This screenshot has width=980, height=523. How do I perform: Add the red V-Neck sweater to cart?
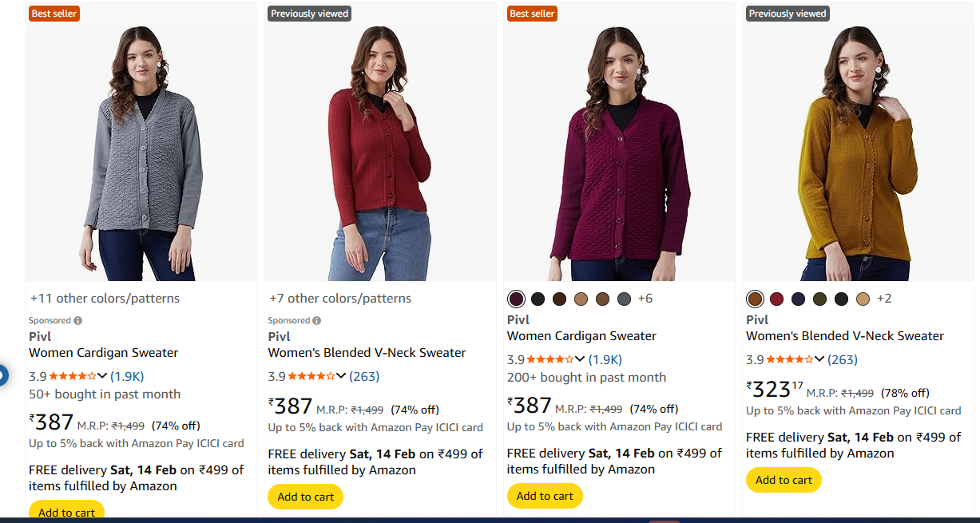(306, 497)
